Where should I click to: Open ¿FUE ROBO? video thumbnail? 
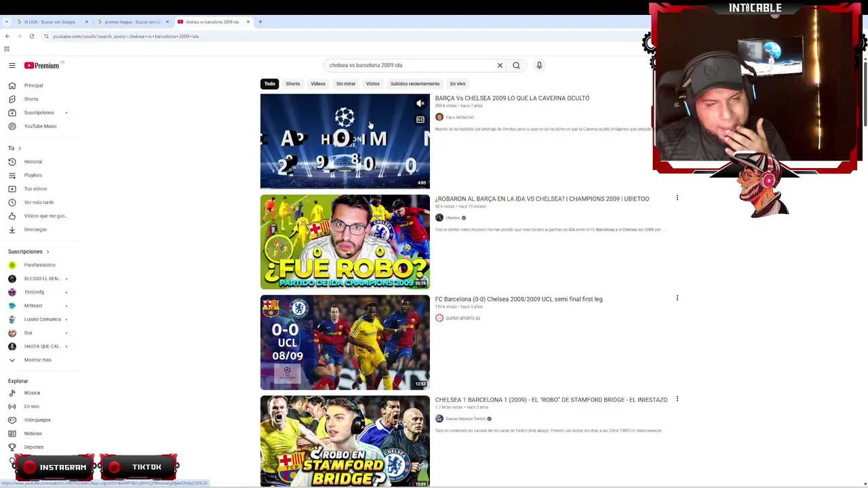pos(345,242)
